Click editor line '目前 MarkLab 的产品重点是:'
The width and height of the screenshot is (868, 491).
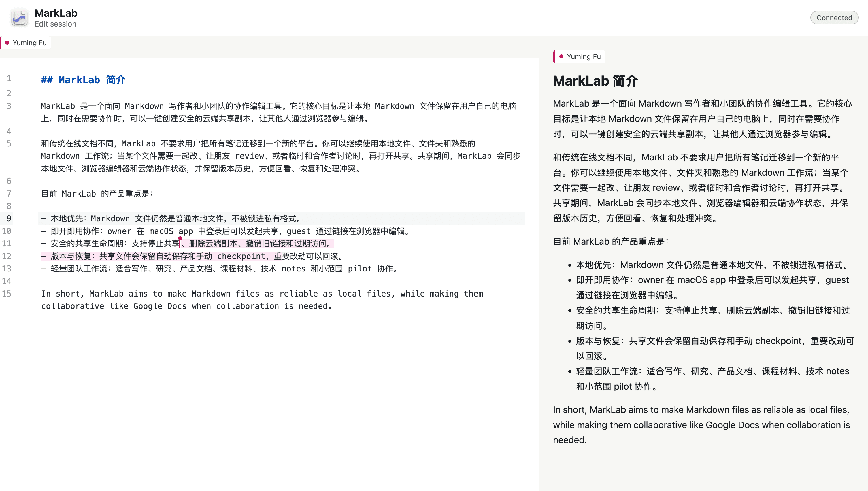97,194
